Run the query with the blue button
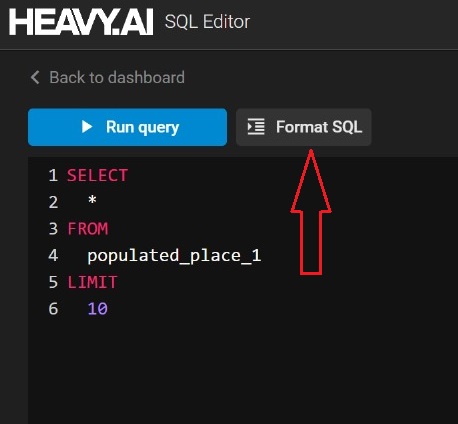 tap(128, 127)
